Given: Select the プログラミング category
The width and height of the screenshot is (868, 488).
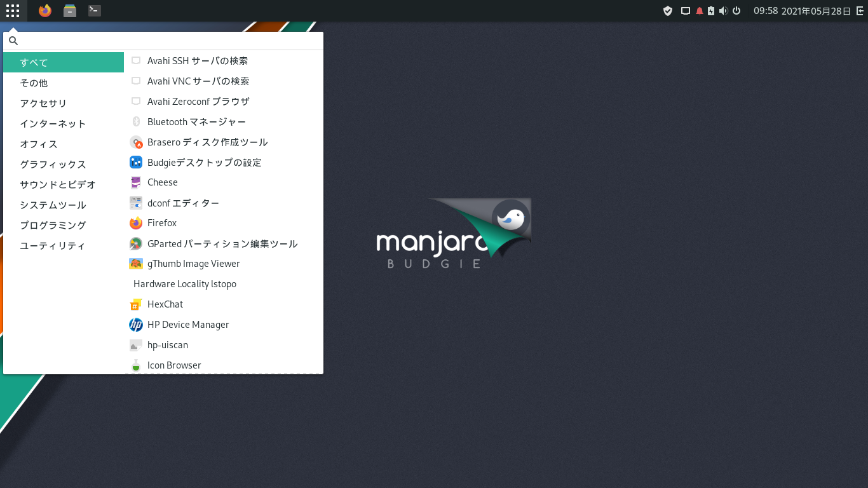Looking at the screenshot, I should point(64,225).
